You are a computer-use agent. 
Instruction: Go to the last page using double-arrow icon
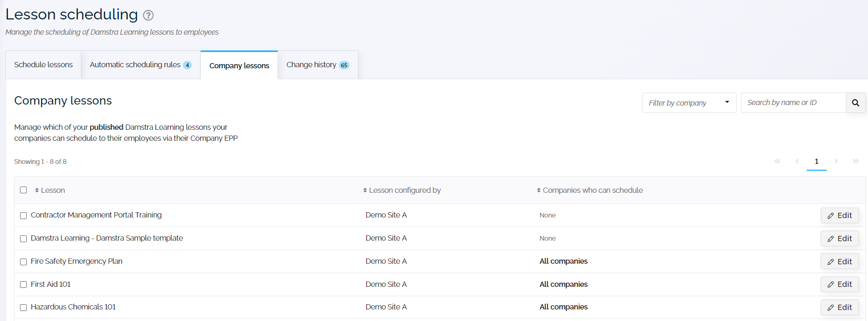[855, 161]
